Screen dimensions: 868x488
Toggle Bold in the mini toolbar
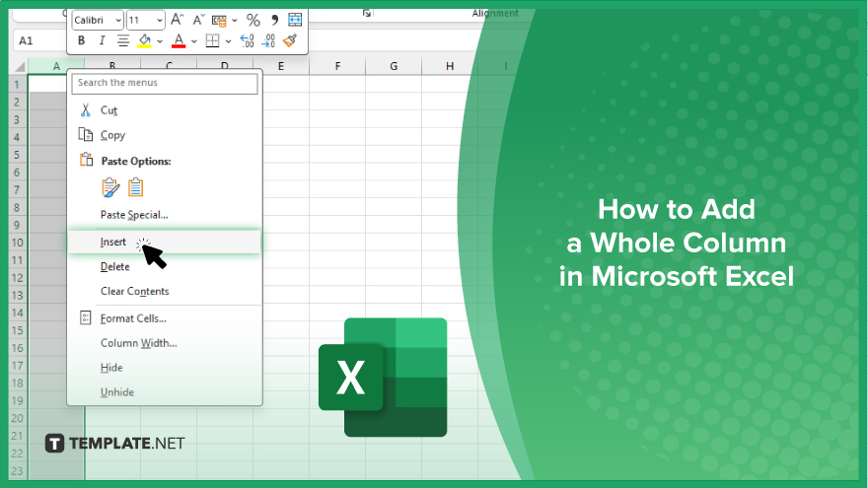[81, 40]
